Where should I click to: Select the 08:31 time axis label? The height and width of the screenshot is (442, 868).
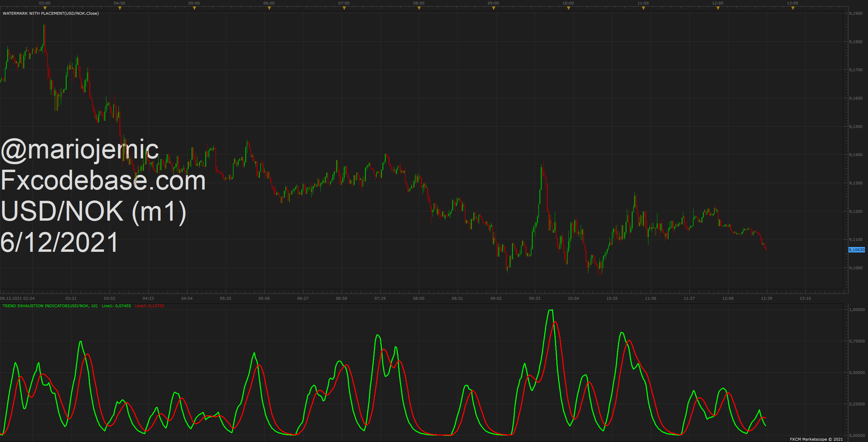(x=457, y=298)
